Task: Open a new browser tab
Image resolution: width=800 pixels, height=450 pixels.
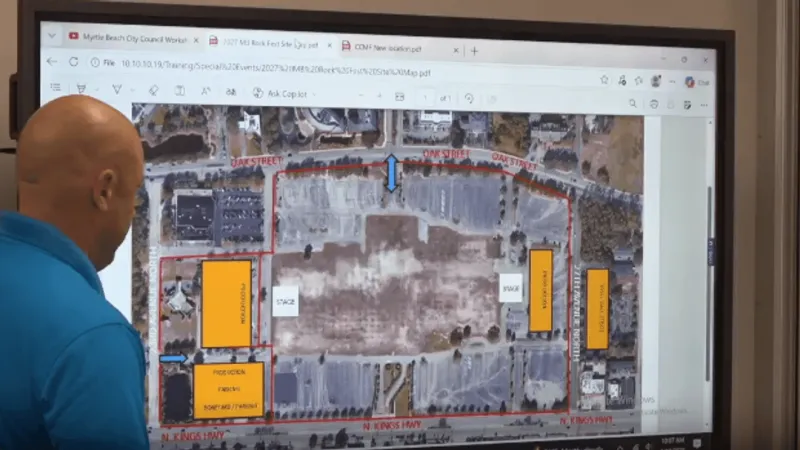Action: coord(474,51)
